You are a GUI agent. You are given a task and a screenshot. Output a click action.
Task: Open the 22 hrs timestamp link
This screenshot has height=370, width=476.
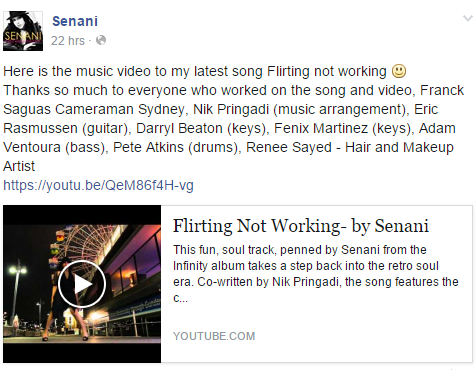coord(68,41)
